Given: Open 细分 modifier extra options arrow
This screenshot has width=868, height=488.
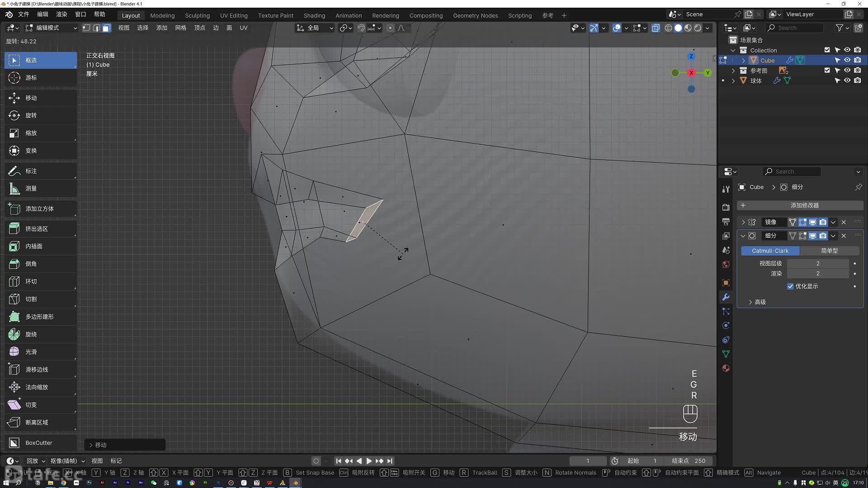Looking at the screenshot, I should (x=833, y=236).
